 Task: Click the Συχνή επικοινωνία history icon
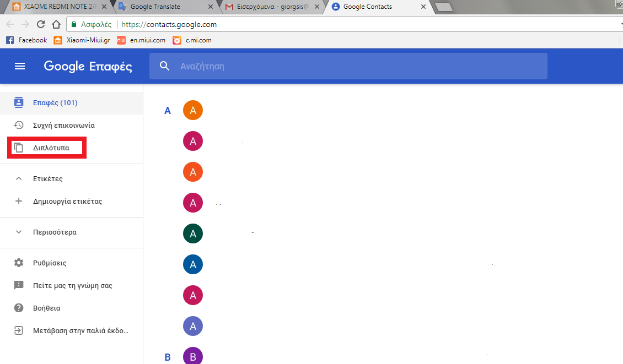pos(19,125)
